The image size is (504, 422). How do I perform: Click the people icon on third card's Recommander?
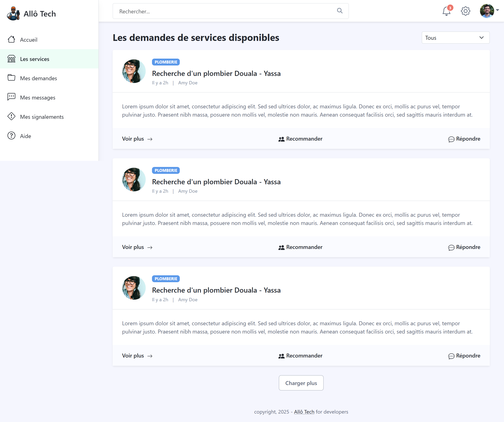click(x=281, y=356)
